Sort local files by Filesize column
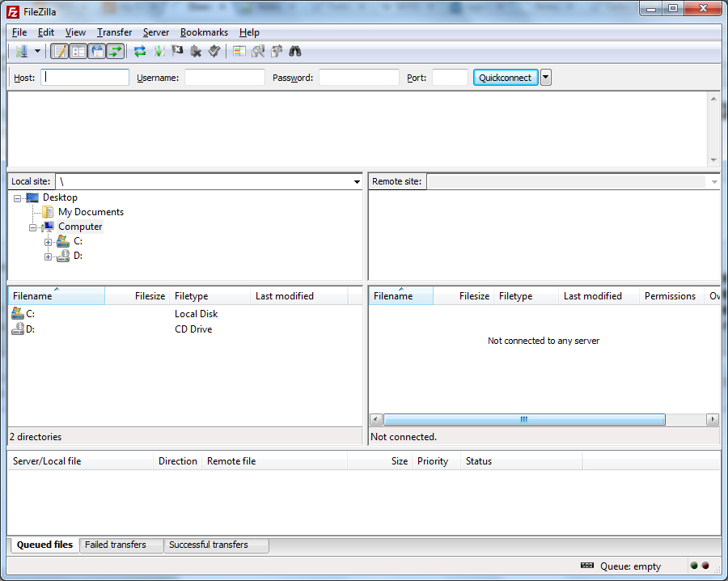728x581 pixels. click(x=137, y=296)
